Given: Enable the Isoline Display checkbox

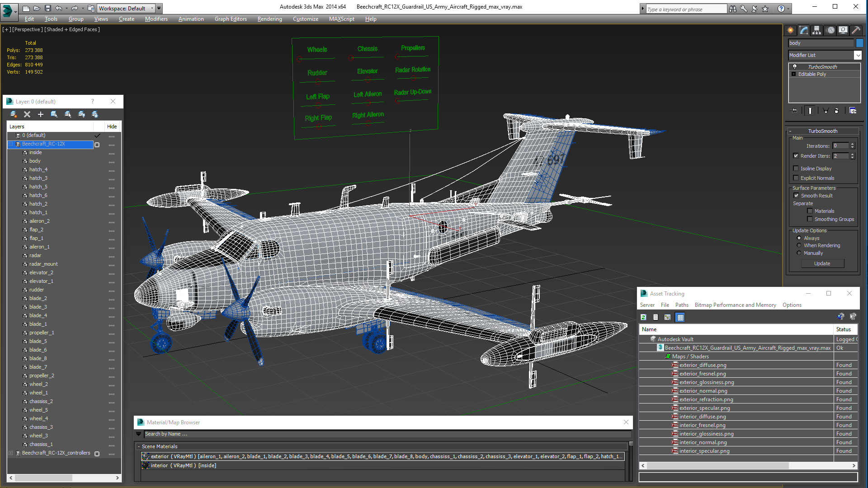Looking at the screenshot, I should point(796,169).
